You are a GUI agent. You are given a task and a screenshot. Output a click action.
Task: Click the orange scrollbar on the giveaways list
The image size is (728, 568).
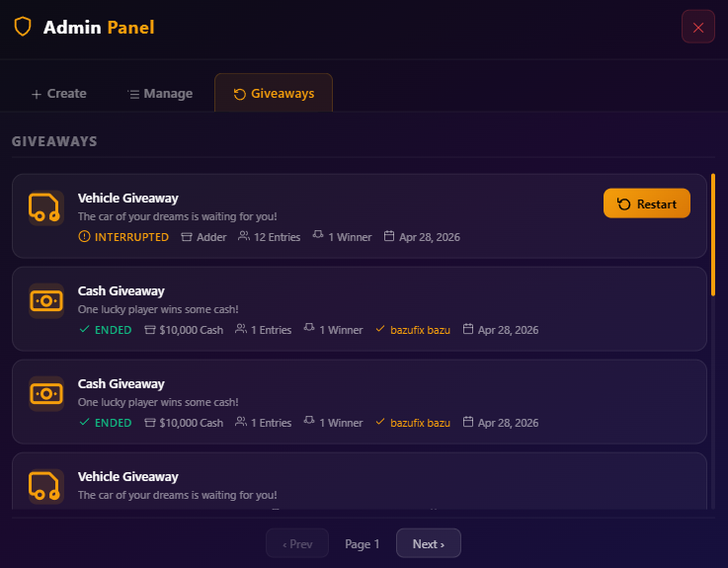pos(713,234)
